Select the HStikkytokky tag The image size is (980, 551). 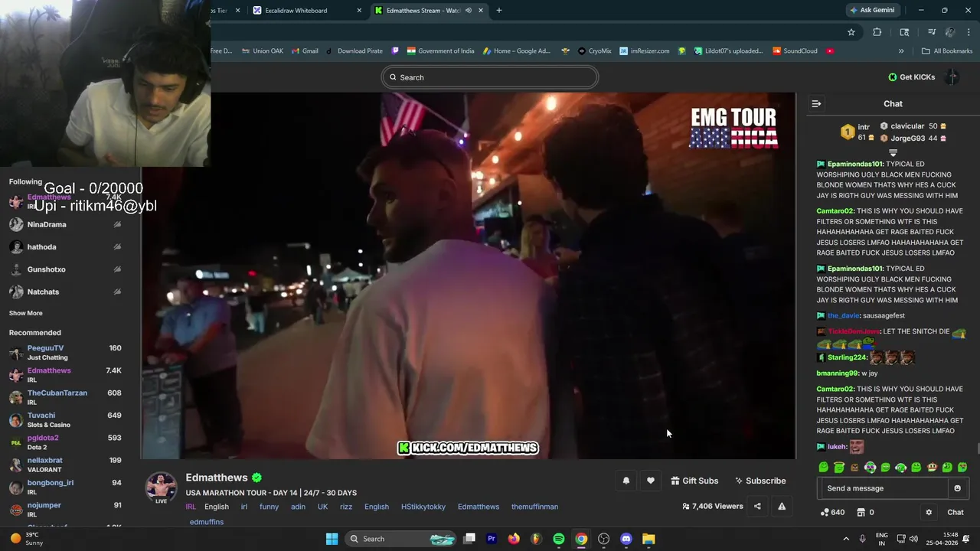(423, 507)
